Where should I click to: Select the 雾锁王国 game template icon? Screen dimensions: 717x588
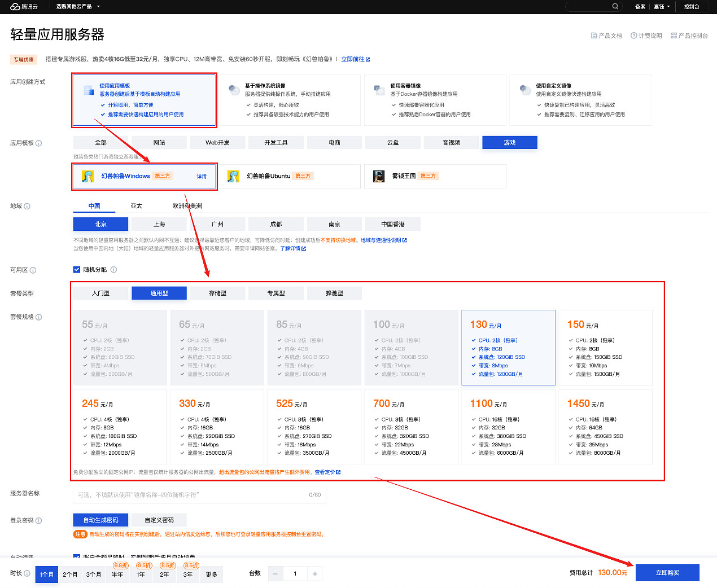(x=378, y=176)
